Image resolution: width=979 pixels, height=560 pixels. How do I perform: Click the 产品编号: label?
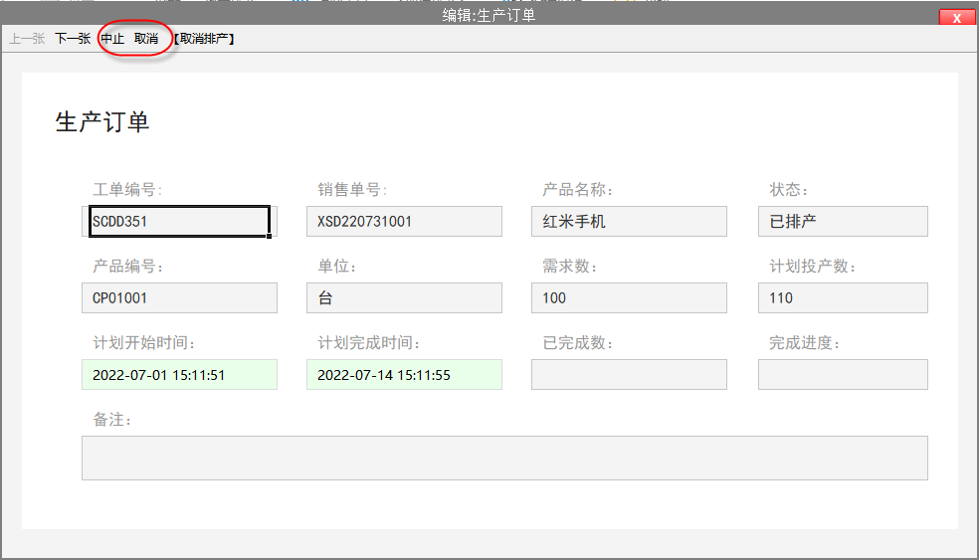(128, 267)
